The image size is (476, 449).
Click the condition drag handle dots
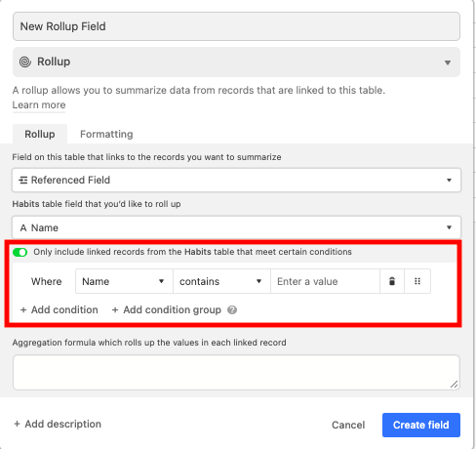[417, 281]
